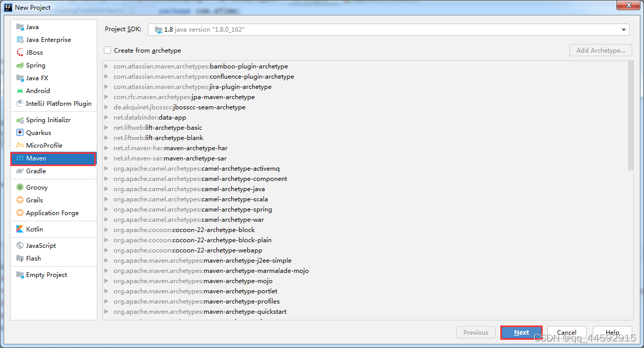Expand confluence-plugin-archetype node
This screenshot has height=348, width=644.
coord(106,77)
